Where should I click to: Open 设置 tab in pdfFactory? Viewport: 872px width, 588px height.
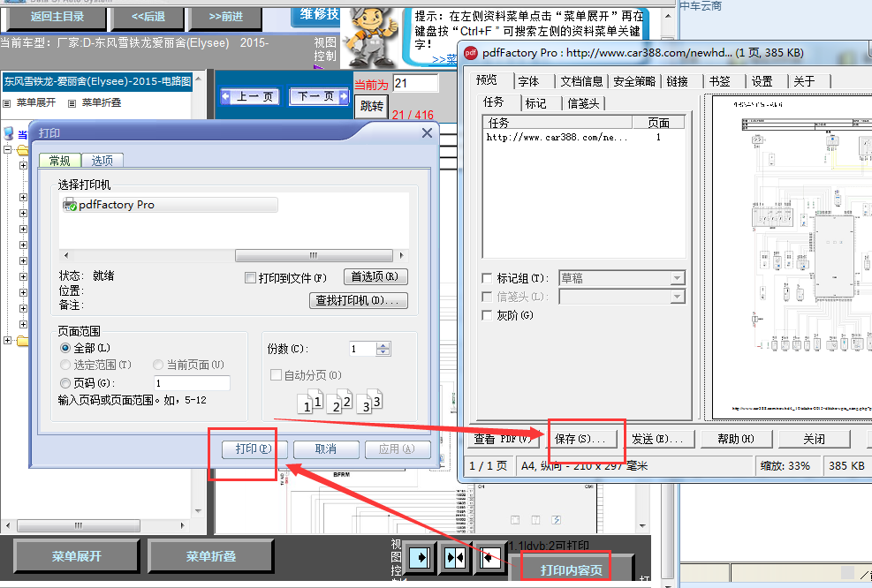pyautogui.click(x=762, y=82)
